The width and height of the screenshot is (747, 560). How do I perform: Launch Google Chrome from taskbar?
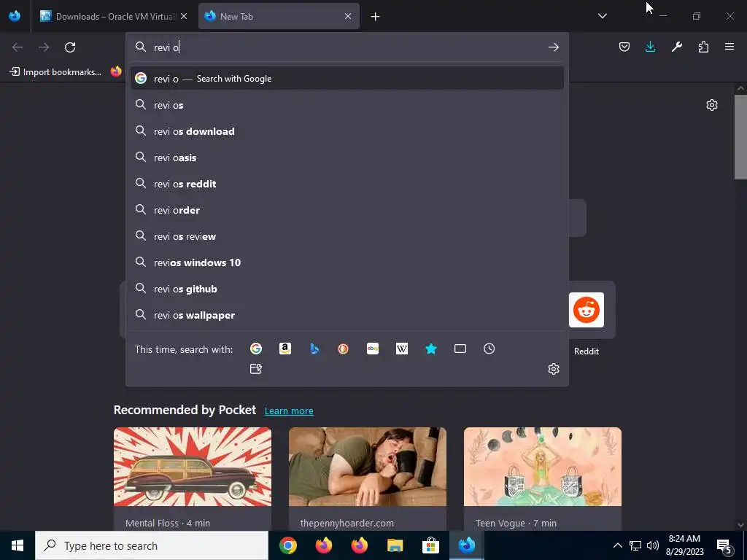click(x=287, y=545)
